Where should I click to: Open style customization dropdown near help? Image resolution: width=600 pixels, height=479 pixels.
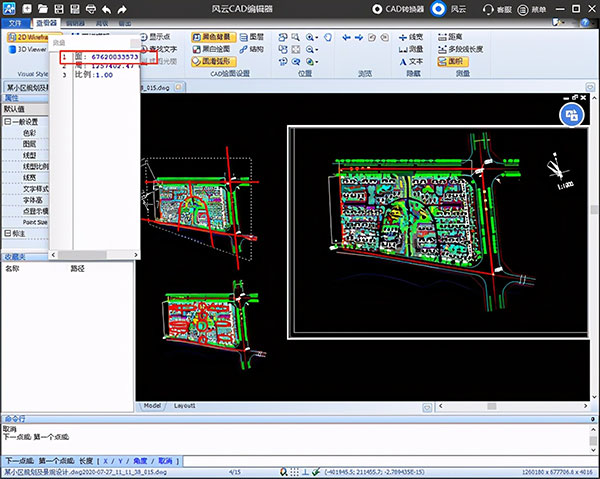coord(559,23)
